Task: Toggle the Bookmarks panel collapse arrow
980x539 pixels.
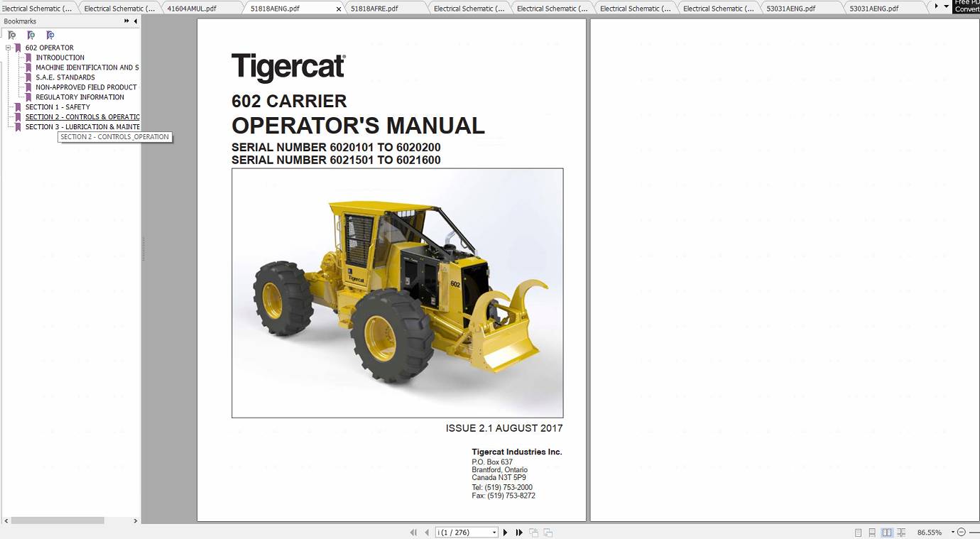Action: (136, 21)
